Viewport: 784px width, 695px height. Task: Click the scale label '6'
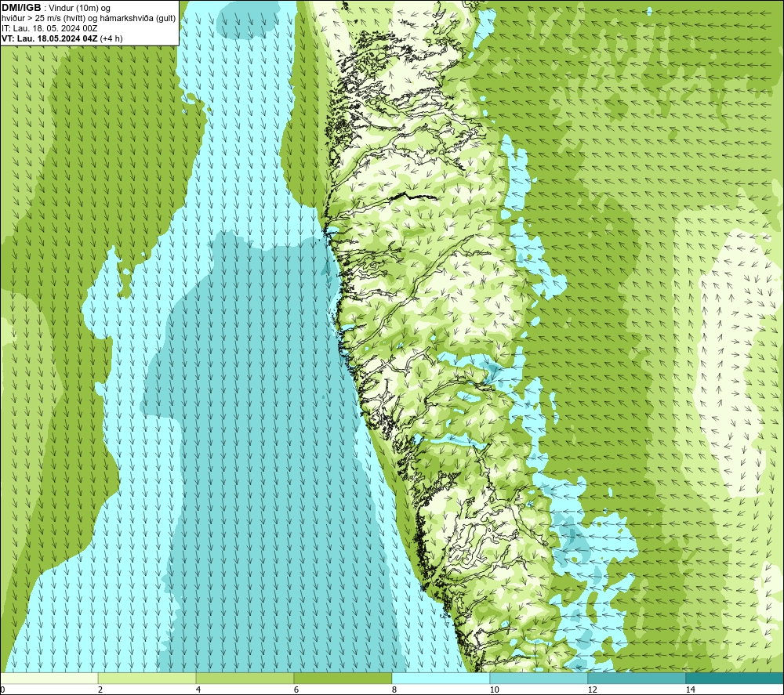pos(296,690)
